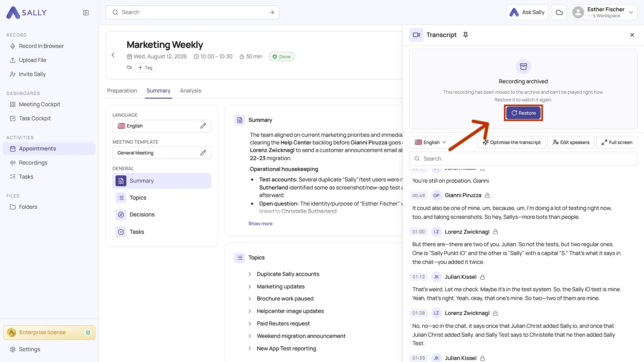This screenshot has width=644, height=362.
Task: Add a Tag to the meeting
Action: (145, 68)
